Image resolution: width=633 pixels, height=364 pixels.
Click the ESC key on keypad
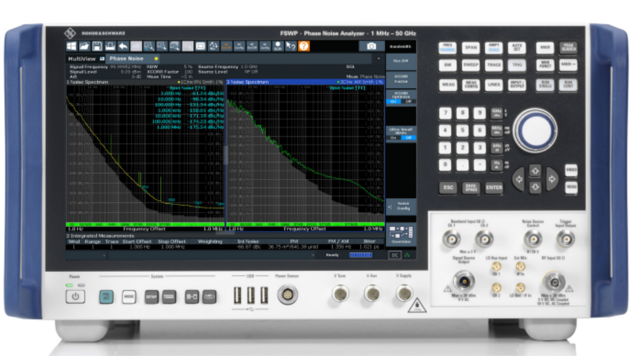(448, 188)
